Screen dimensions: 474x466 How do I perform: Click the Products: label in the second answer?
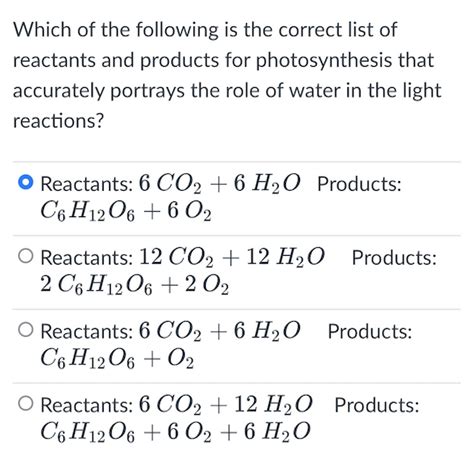click(394, 257)
